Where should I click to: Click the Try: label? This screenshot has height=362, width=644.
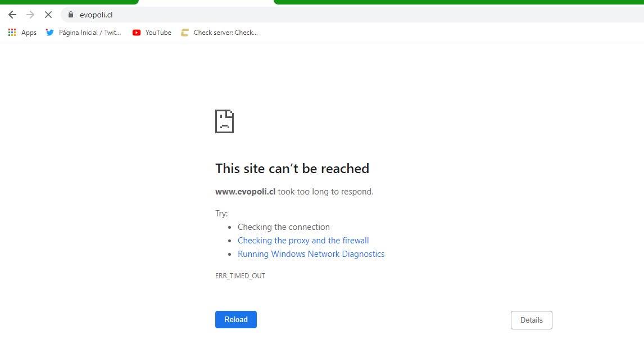click(x=221, y=213)
